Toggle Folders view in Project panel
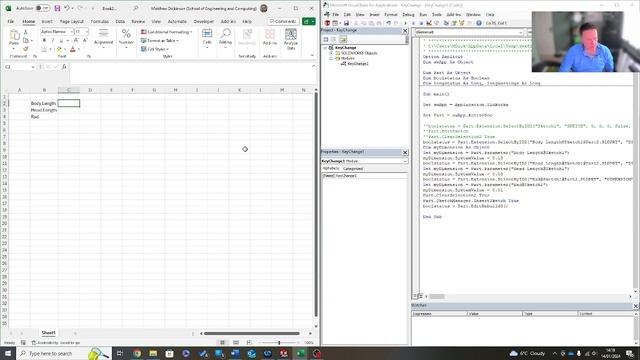The width and height of the screenshot is (640, 360). (343, 40)
